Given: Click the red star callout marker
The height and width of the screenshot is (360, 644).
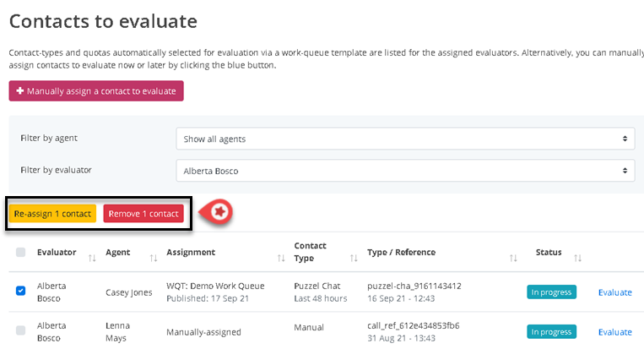Looking at the screenshot, I should tap(219, 212).
